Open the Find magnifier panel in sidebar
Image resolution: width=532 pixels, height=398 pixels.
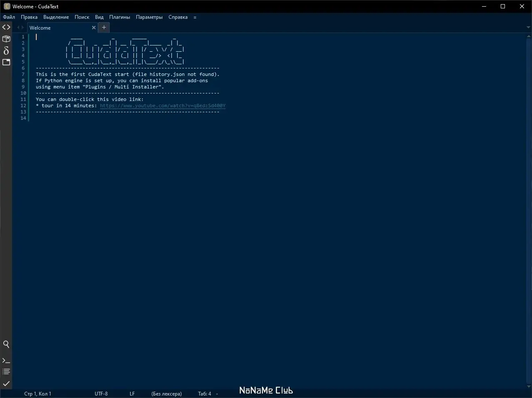[x=6, y=344]
